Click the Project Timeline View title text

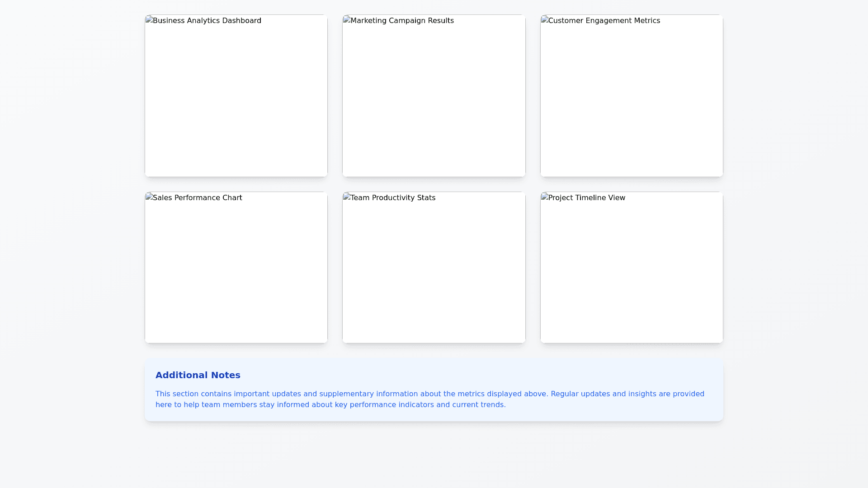coord(587,198)
